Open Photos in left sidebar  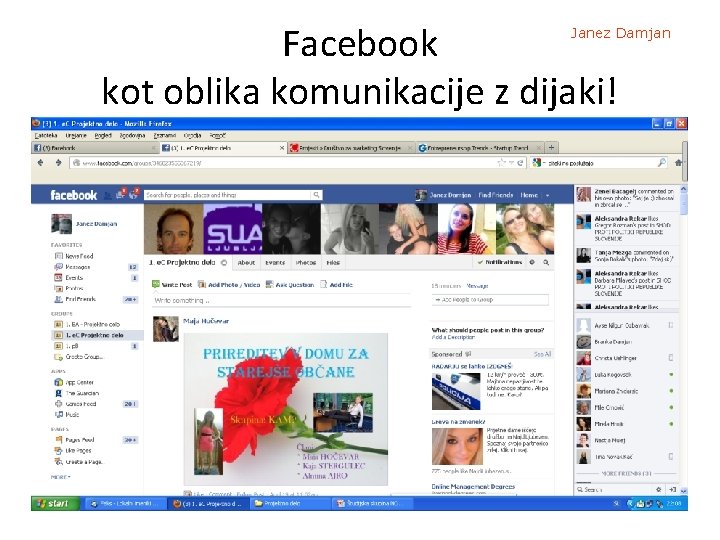pyautogui.click(x=69, y=288)
